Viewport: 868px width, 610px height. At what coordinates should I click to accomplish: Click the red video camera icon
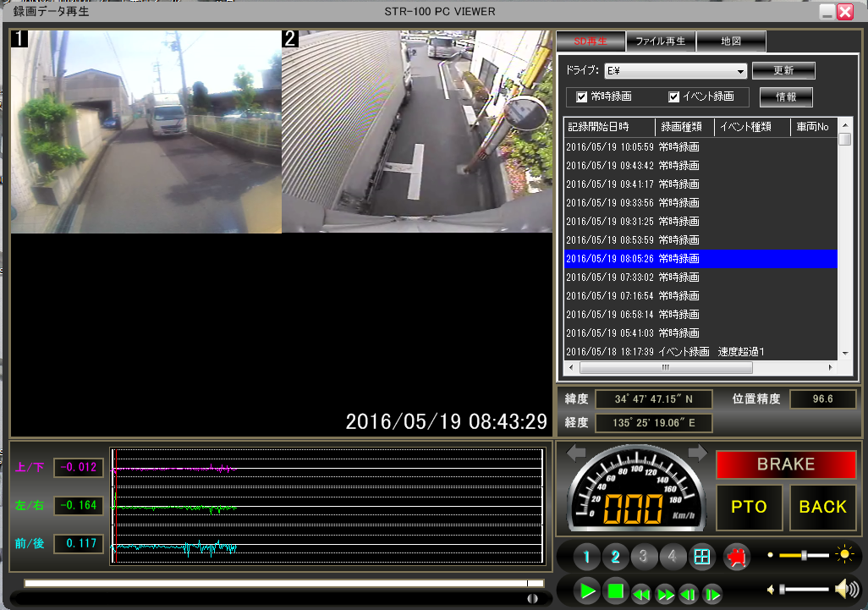tap(737, 557)
